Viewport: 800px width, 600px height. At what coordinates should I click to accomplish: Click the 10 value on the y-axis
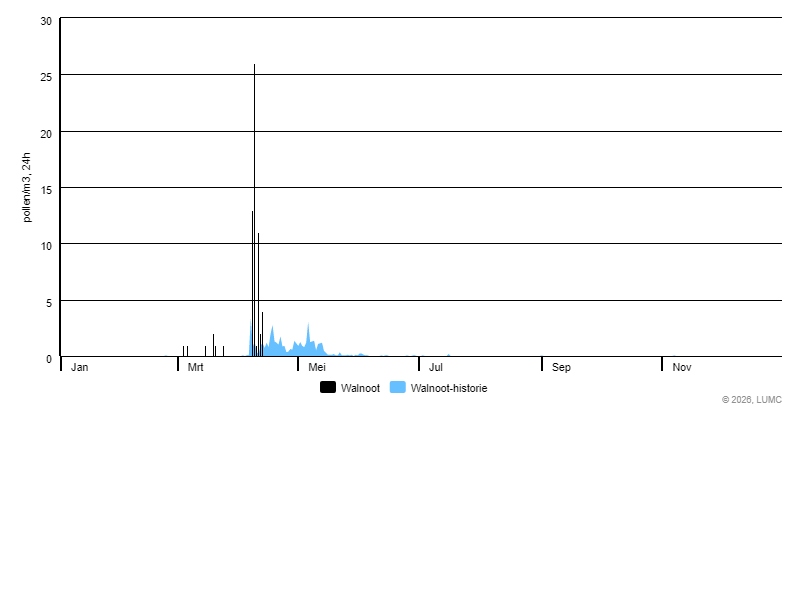[46, 246]
